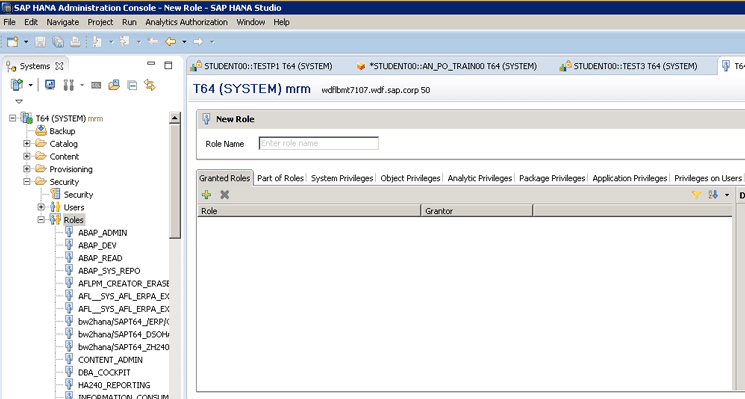The image size is (745, 399).
Task: Select the CONTENT_ADMIN role
Action: tap(110, 360)
